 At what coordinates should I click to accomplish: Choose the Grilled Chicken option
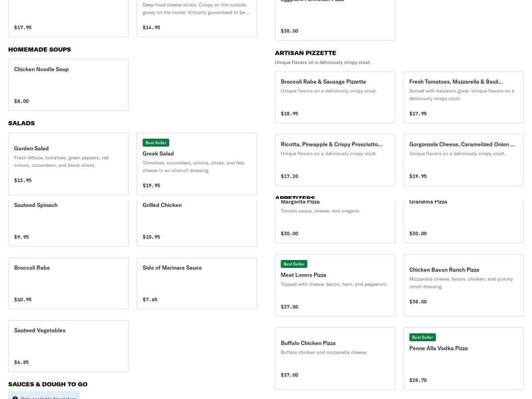tap(196, 219)
